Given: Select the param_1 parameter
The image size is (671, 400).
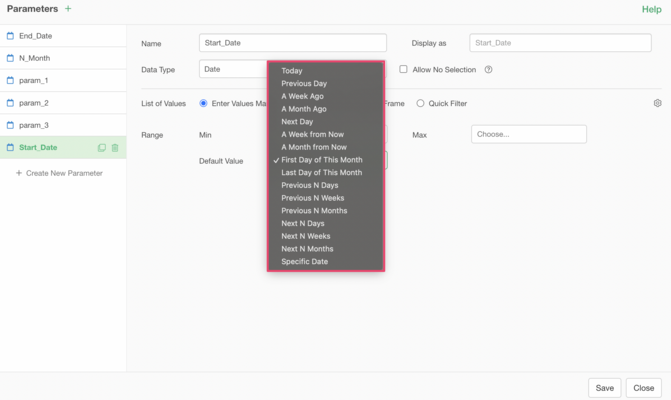Looking at the screenshot, I should pyautogui.click(x=63, y=80).
